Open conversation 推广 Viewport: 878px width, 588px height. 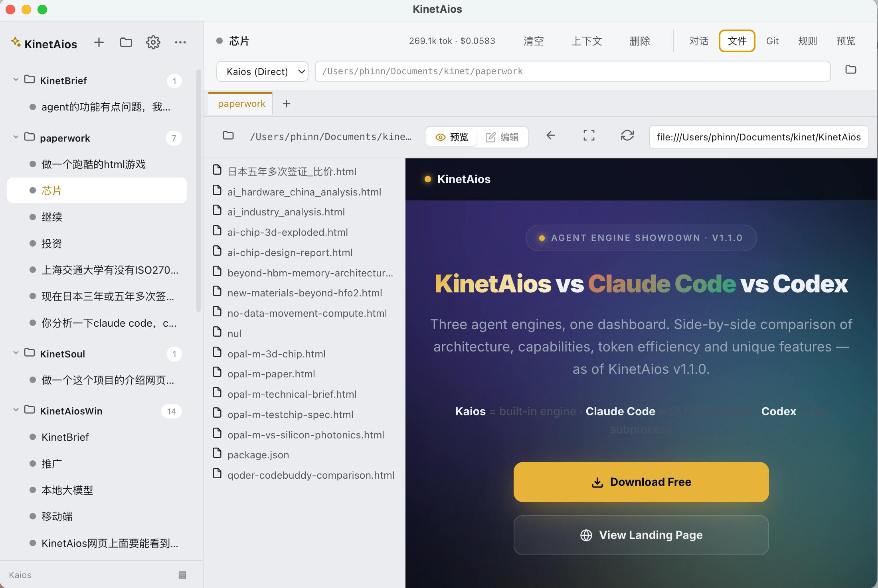pos(97,464)
